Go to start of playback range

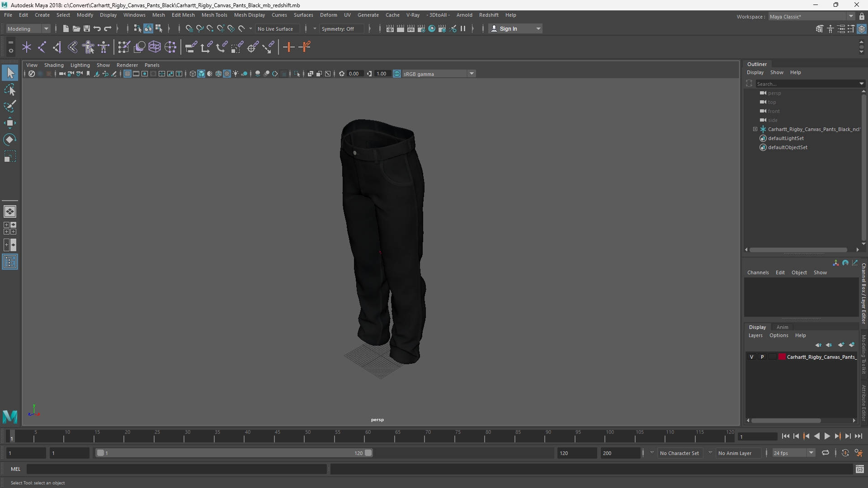click(x=785, y=436)
